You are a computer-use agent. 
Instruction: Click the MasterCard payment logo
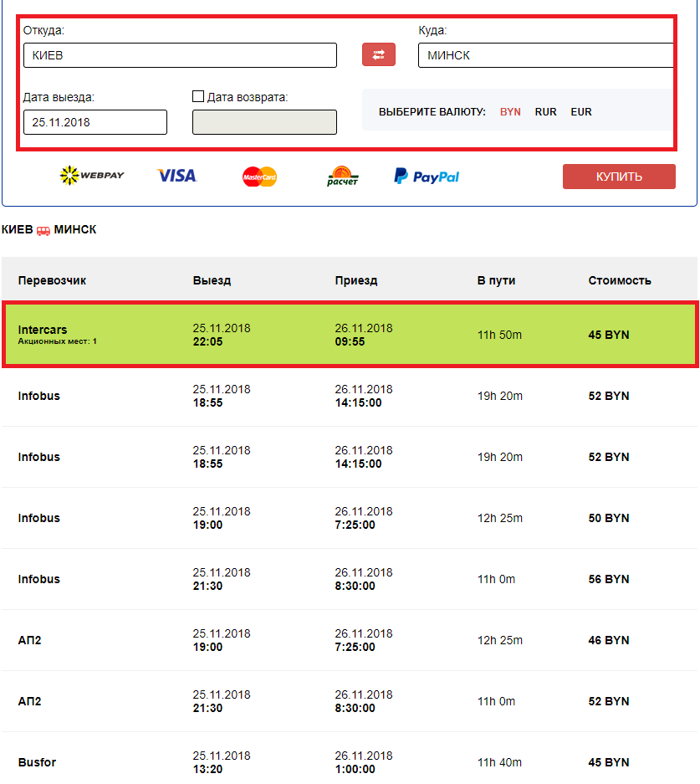260,177
